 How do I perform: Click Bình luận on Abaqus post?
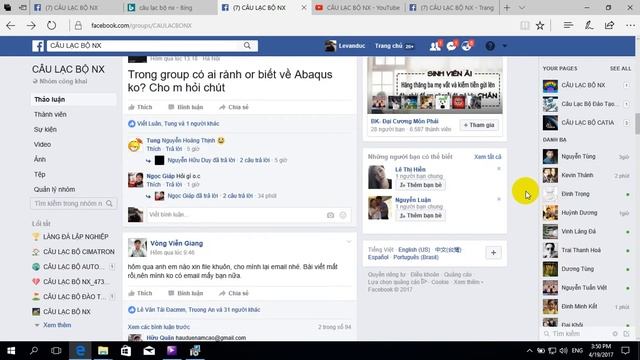[x=186, y=107]
